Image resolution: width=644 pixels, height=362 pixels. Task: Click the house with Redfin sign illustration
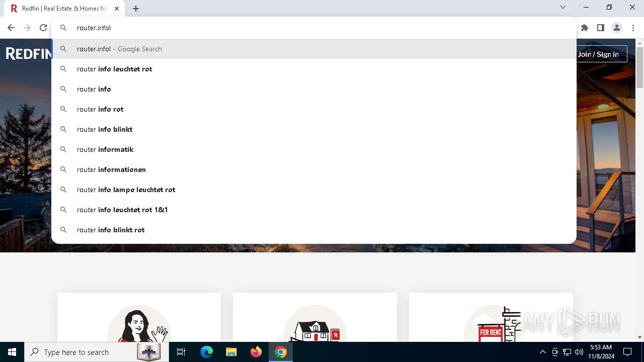click(315, 323)
